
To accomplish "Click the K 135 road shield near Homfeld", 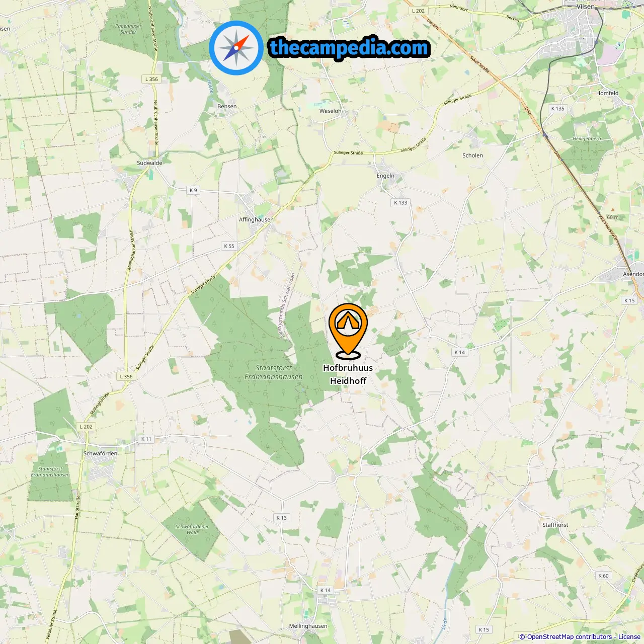I will (x=557, y=108).
